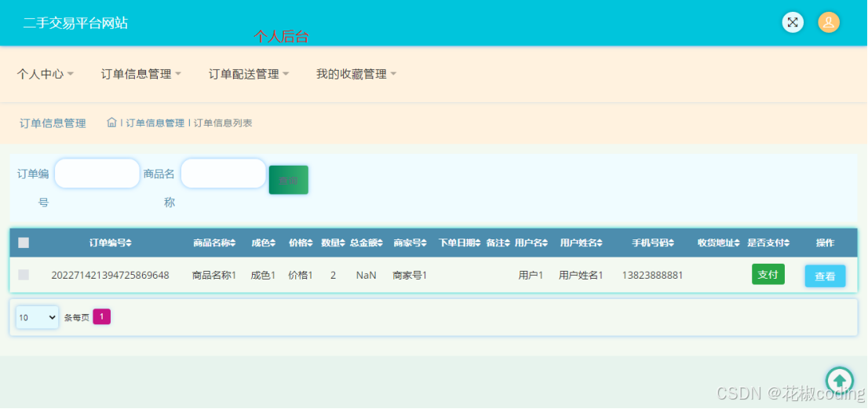Click the back-to-top arrow button
The height and width of the screenshot is (409, 868).
(839, 381)
